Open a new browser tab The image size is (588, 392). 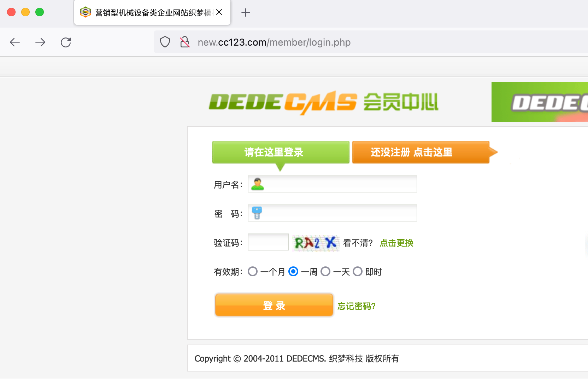click(246, 13)
